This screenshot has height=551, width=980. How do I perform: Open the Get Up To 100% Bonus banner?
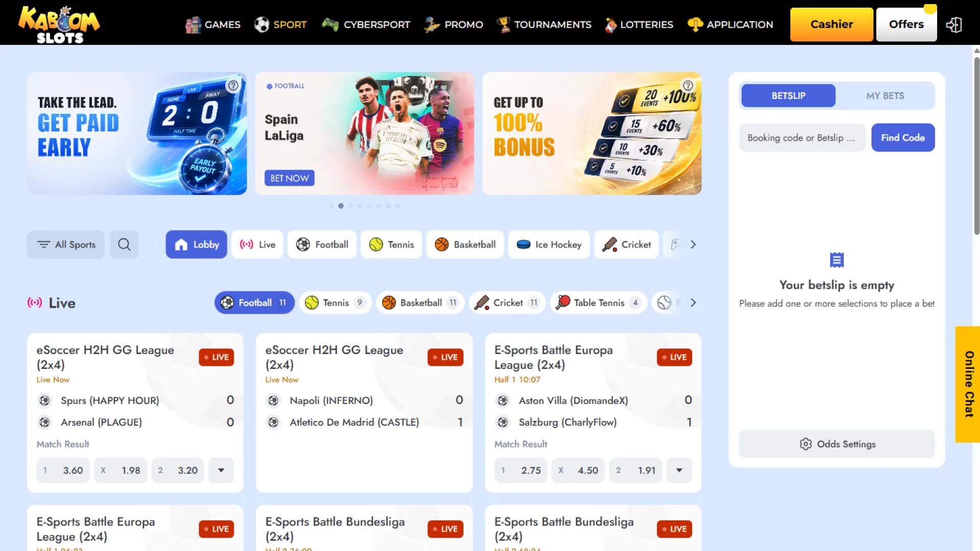coord(592,133)
